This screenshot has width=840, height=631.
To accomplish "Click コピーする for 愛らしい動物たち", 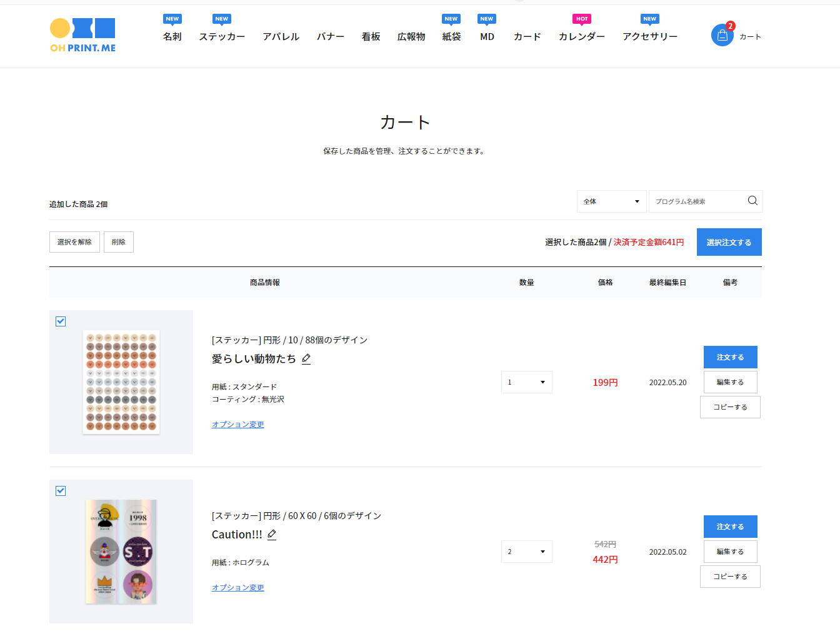I will coord(730,407).
